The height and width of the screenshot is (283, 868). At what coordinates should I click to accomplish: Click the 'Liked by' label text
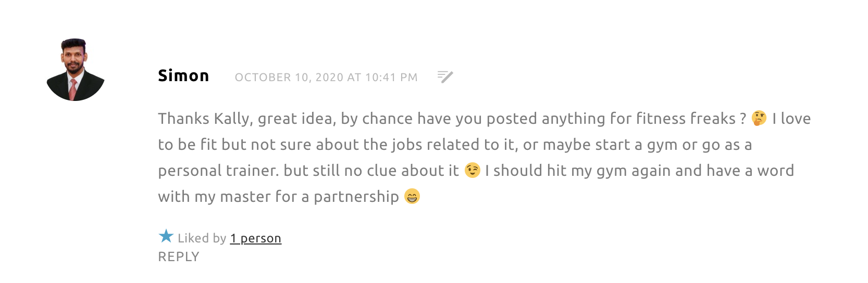(x=202, y=238)
